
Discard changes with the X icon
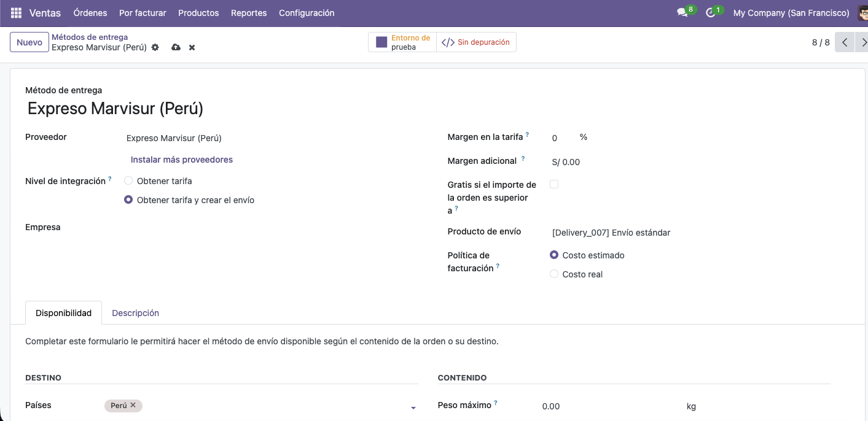(x=192, y=47)
